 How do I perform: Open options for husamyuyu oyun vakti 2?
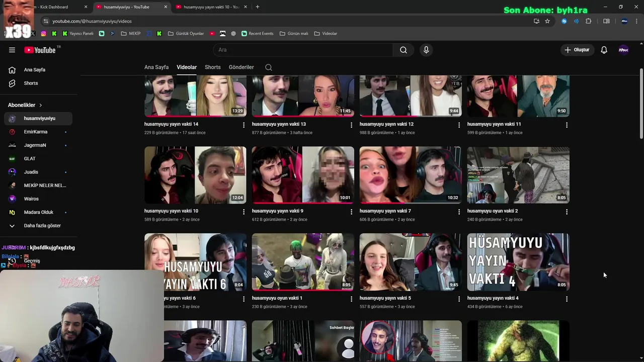pos(567,212)
